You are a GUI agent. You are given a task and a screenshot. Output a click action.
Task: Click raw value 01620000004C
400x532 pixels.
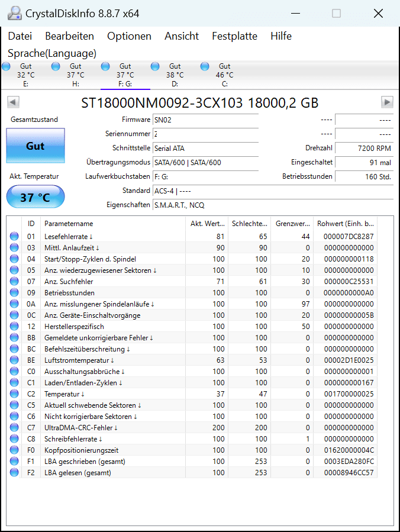pos(349,450)
